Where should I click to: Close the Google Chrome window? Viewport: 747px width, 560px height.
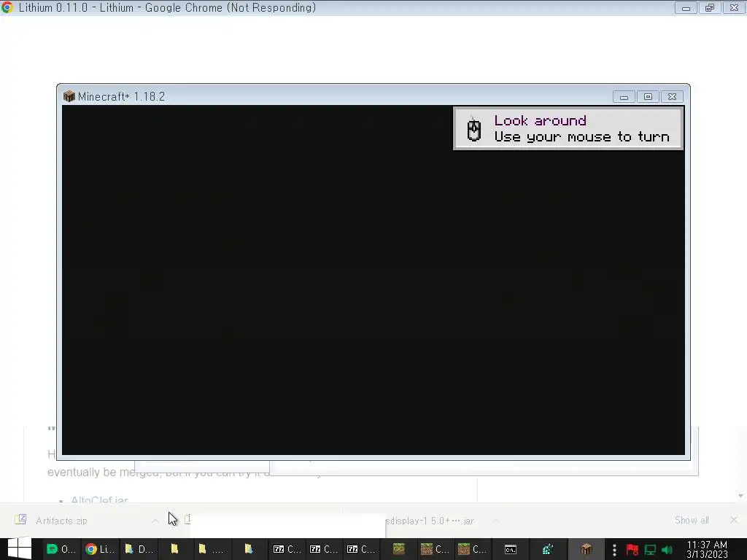[x=734, y=7]
